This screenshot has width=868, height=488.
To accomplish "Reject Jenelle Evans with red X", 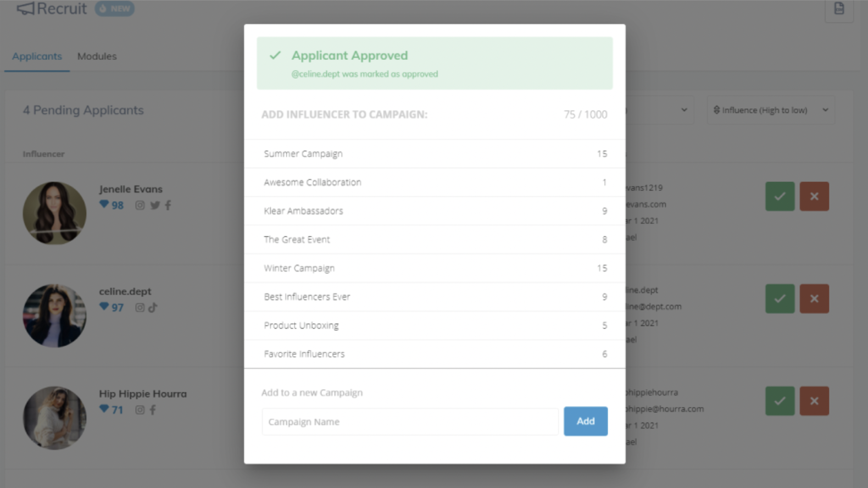I will point(814,196).
